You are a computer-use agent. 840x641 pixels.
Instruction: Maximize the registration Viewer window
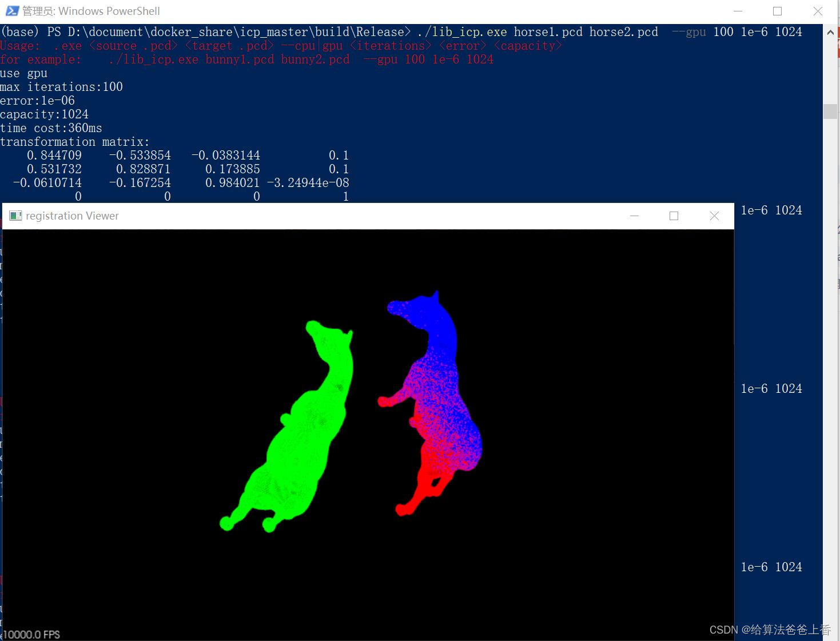674,216
